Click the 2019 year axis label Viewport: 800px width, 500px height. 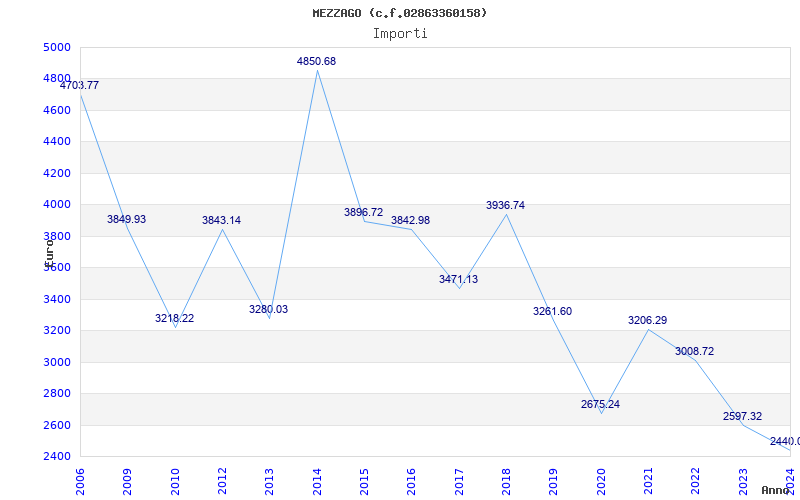(554, 482)
